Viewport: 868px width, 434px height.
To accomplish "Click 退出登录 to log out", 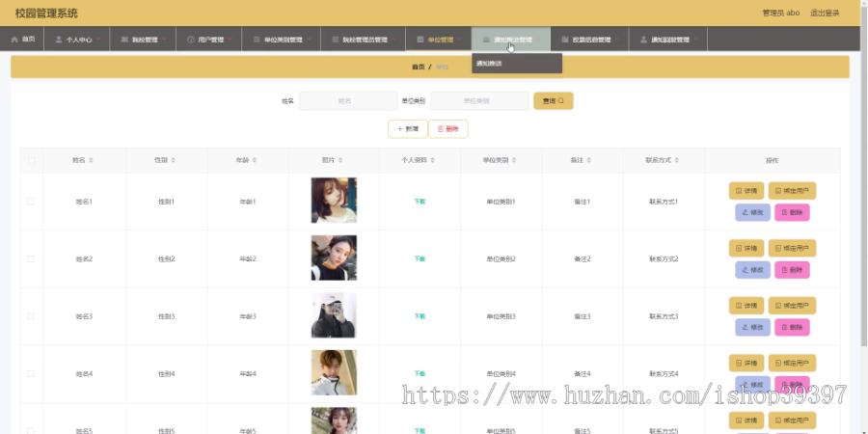I will [825, 13].
